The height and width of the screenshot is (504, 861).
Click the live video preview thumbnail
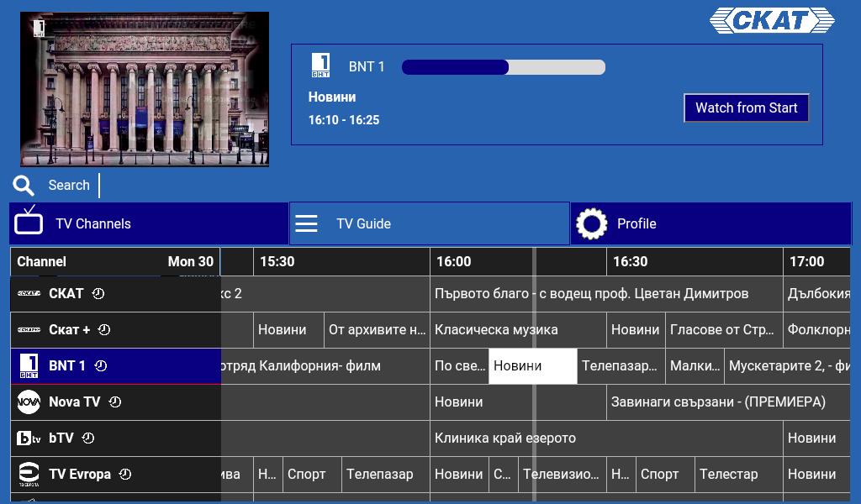pyautogui.click(x=145, y=89)
